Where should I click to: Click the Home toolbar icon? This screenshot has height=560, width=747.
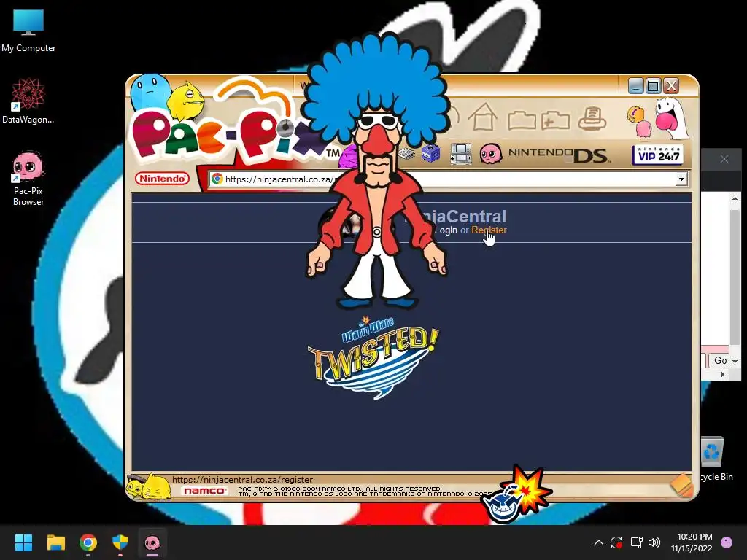coord(483,117)
